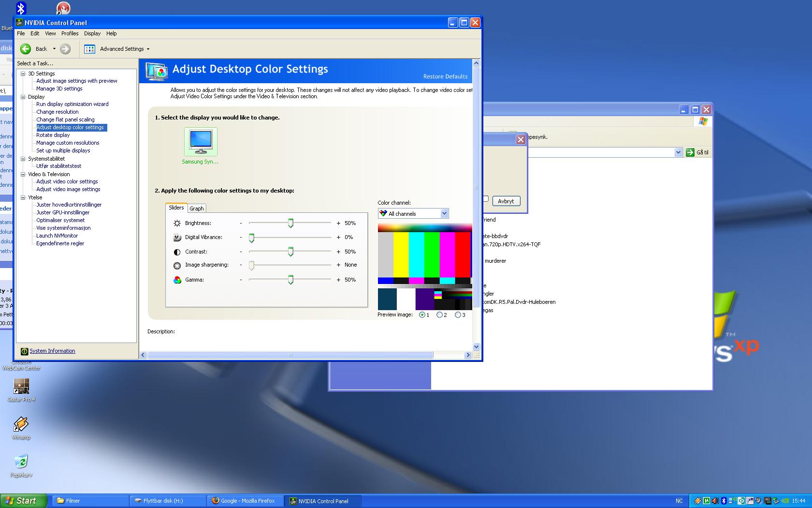Open the Winamp desktop icon
The height and width of the screenshot is (508, 812).
click(21, 424)
